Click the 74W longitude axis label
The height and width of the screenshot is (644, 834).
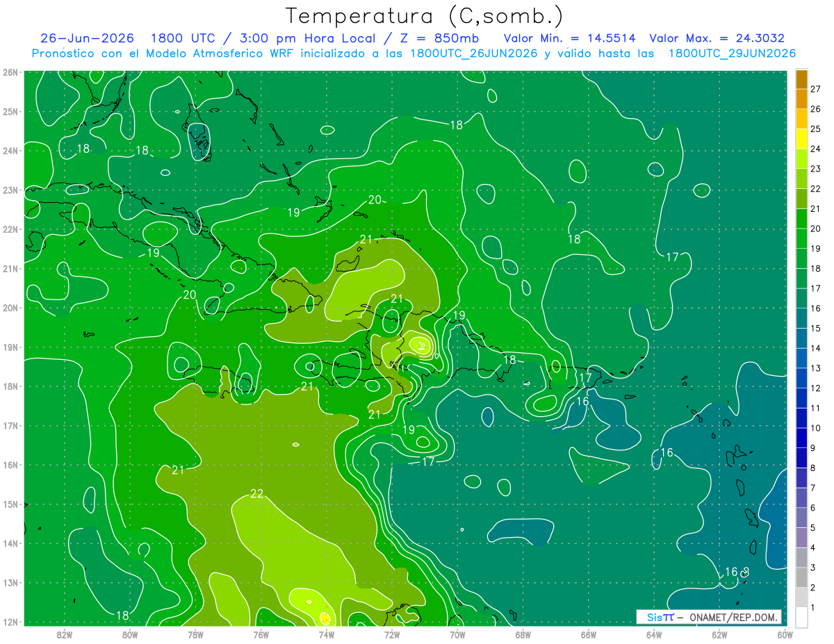pos(327,635)
